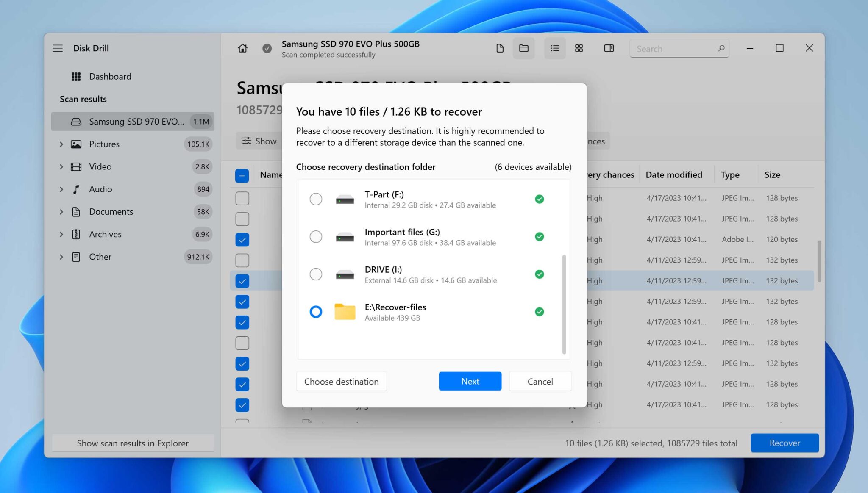Click the Next button

470,381
